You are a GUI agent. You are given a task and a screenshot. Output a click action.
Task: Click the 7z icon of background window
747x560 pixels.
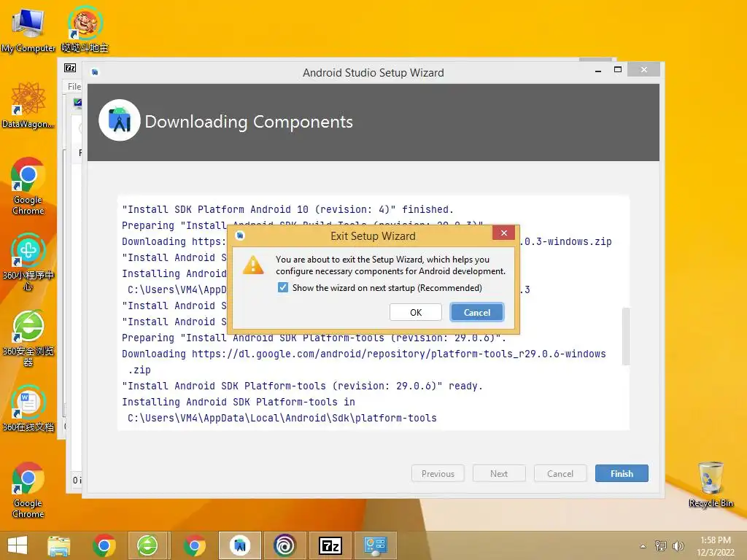(x=70, y=68)
